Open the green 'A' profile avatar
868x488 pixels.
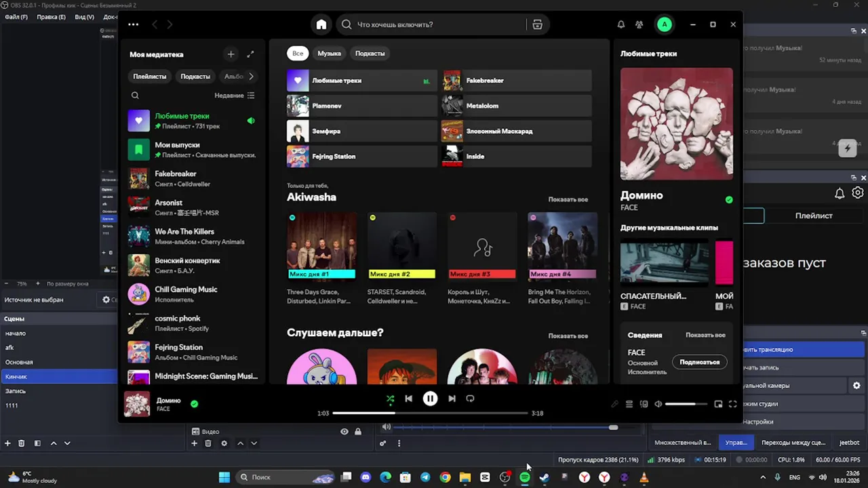click(x=665, y=24)
